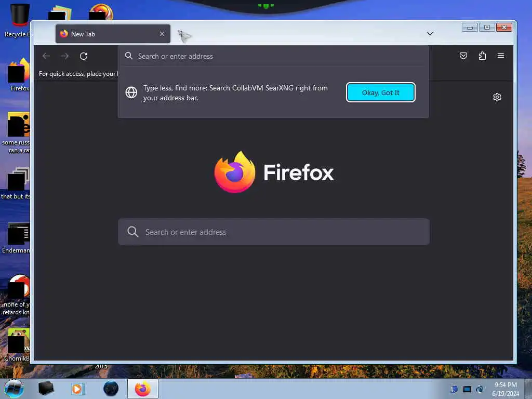Click the Okay, Got It button
This screenshot has width=532, height=399.
380,92
